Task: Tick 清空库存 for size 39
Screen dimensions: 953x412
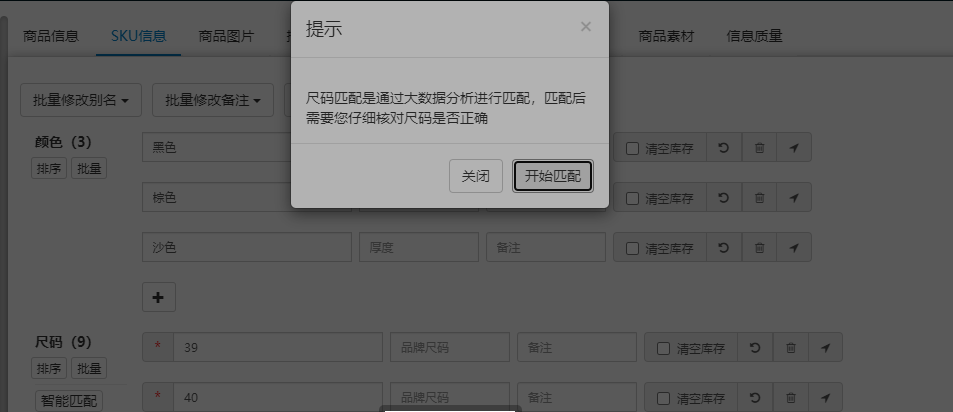Action: click(x=664, y=348)
